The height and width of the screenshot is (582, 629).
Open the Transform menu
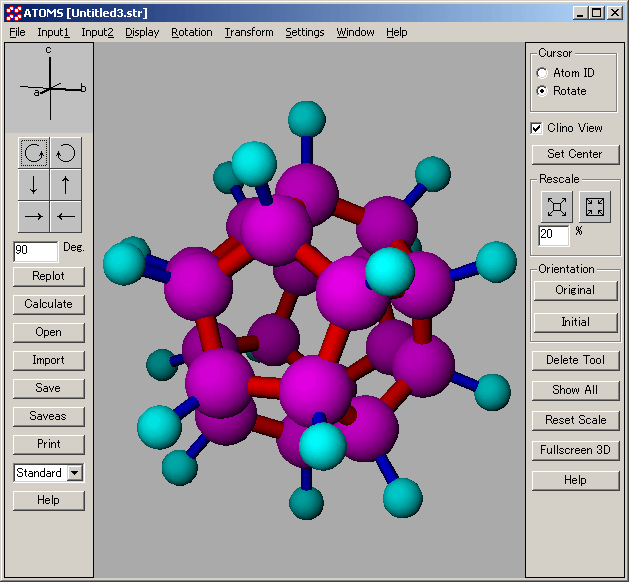pos(248,32)
